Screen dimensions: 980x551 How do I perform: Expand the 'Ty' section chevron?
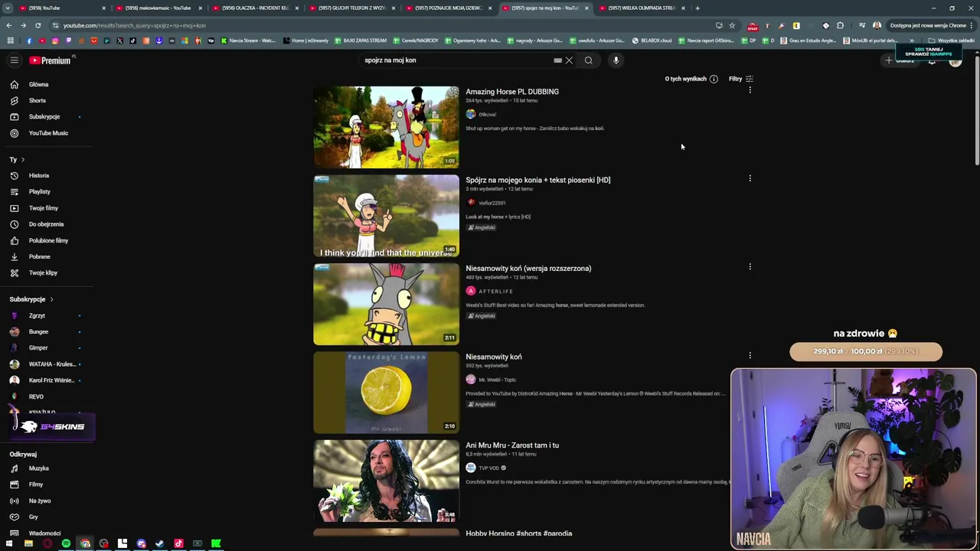point(22,160)
